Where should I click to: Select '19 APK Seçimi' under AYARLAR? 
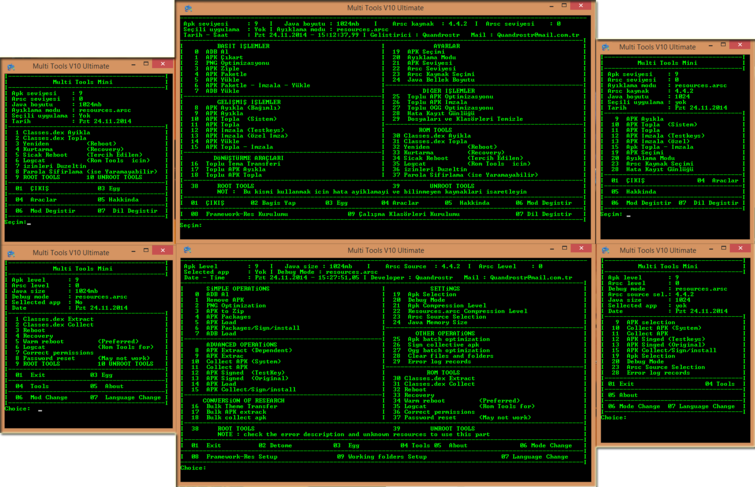click(x=418, y=52)
